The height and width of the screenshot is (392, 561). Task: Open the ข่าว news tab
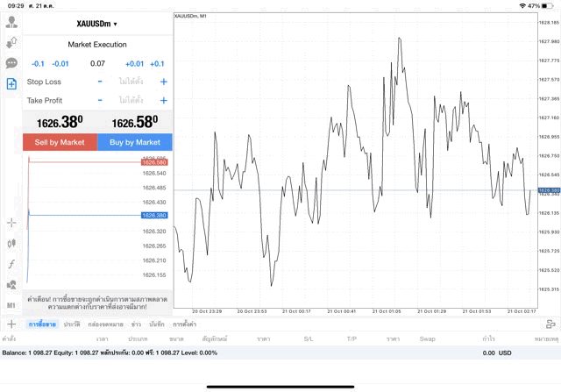coord(136,324)
